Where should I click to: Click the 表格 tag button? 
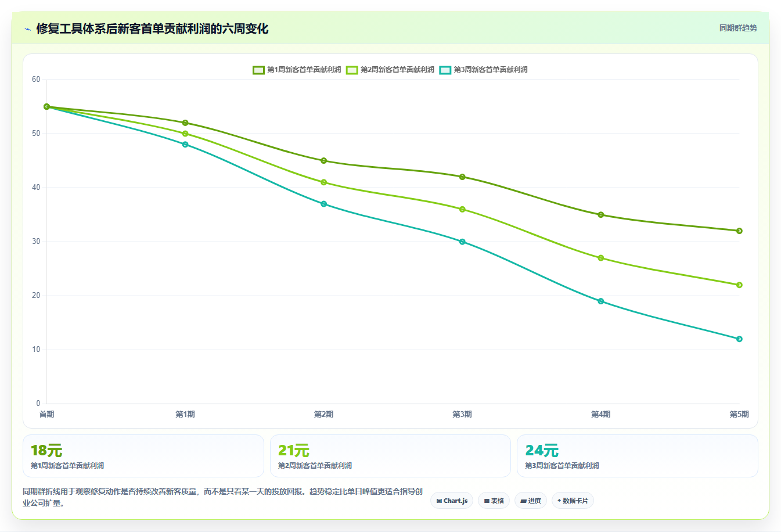(494, 501)
